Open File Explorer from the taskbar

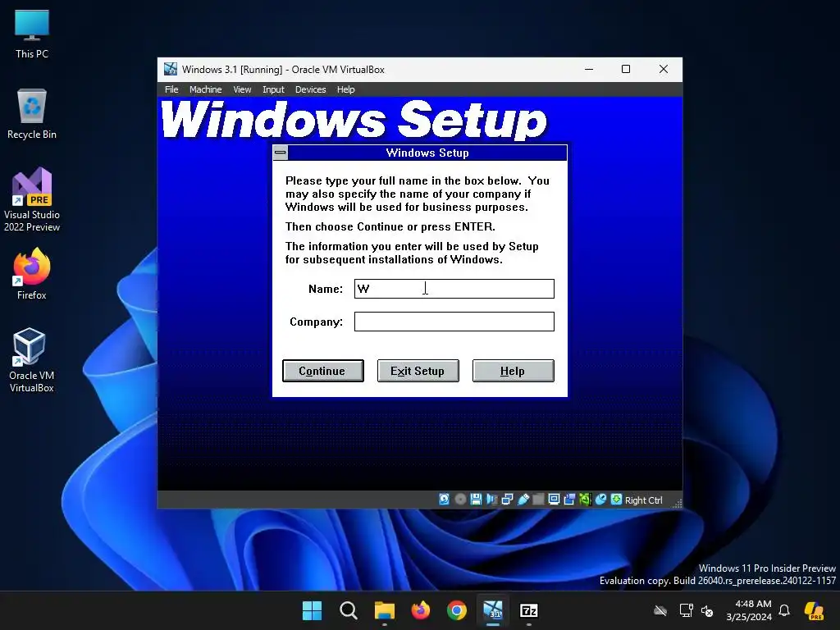pos(384,610)
